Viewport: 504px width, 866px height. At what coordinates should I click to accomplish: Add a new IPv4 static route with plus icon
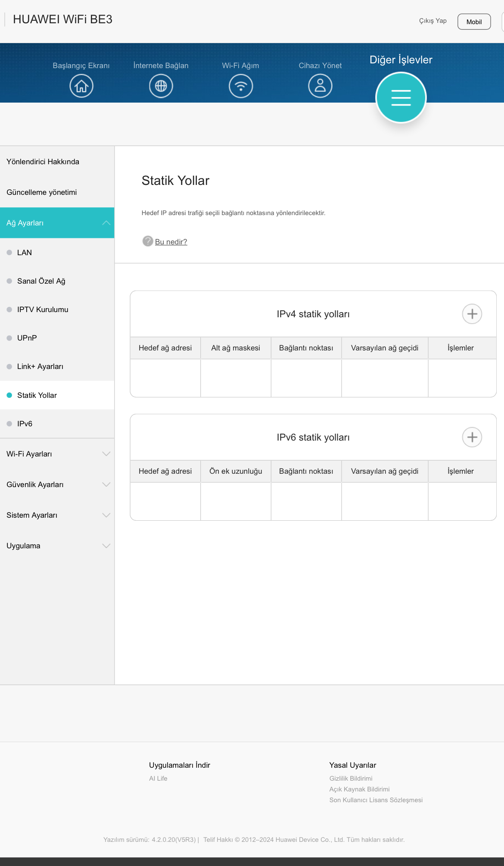pos(472,314)
